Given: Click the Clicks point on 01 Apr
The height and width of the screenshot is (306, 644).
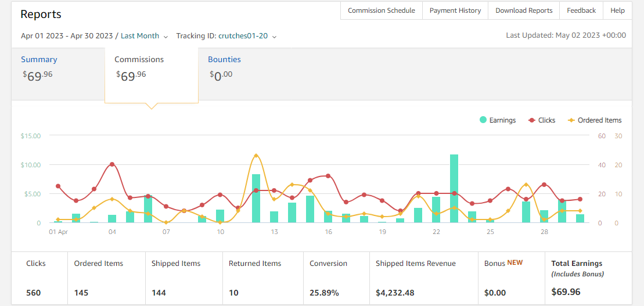Looking at the screenshot, I should (x=58, y=186).
